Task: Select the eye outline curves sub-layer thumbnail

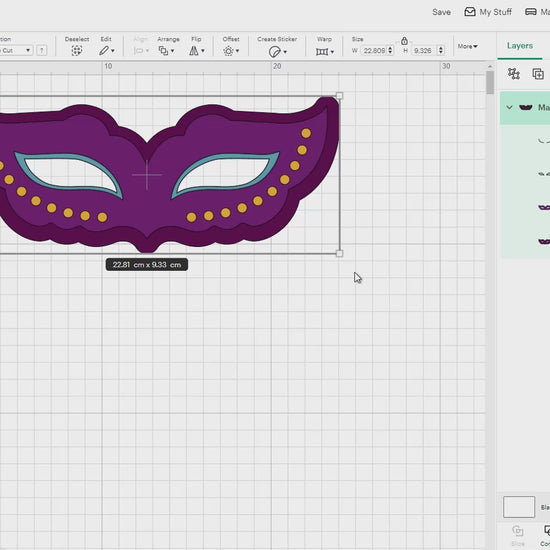Action: [x=544, y=141]
